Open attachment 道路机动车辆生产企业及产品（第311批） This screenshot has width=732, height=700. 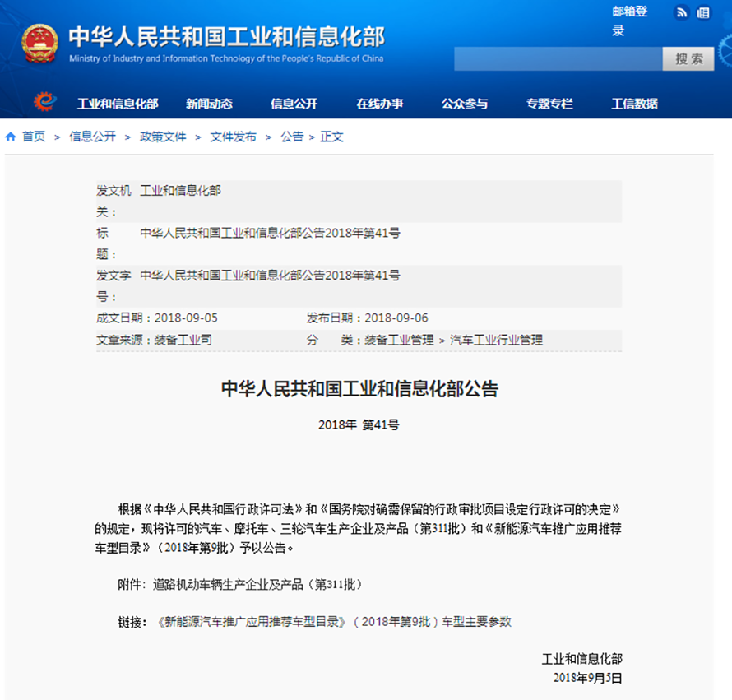click(x=257, y=584)
